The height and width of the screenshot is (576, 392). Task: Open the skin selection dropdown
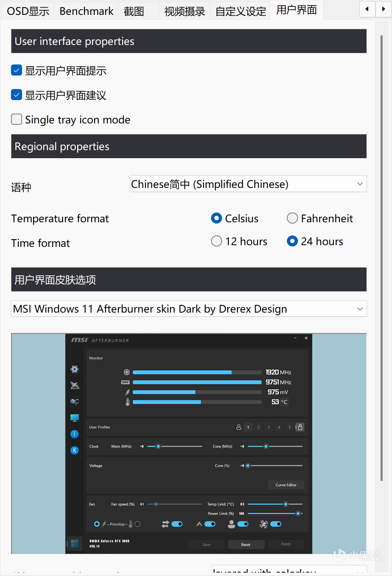[x=189, y=309]
